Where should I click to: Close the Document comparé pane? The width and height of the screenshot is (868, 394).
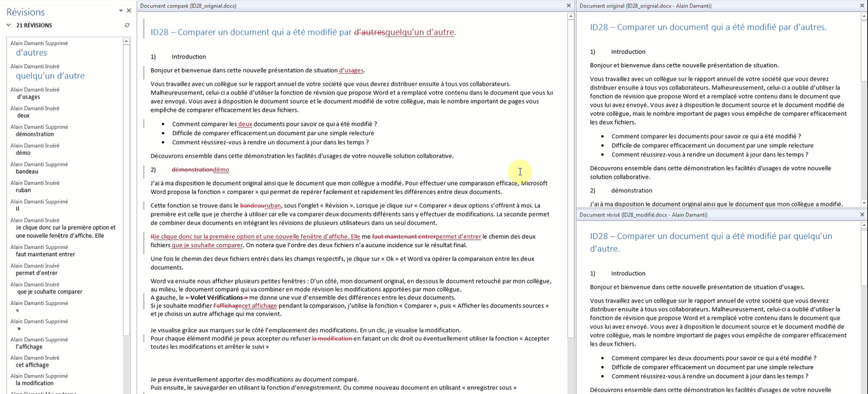pos(569,6)
